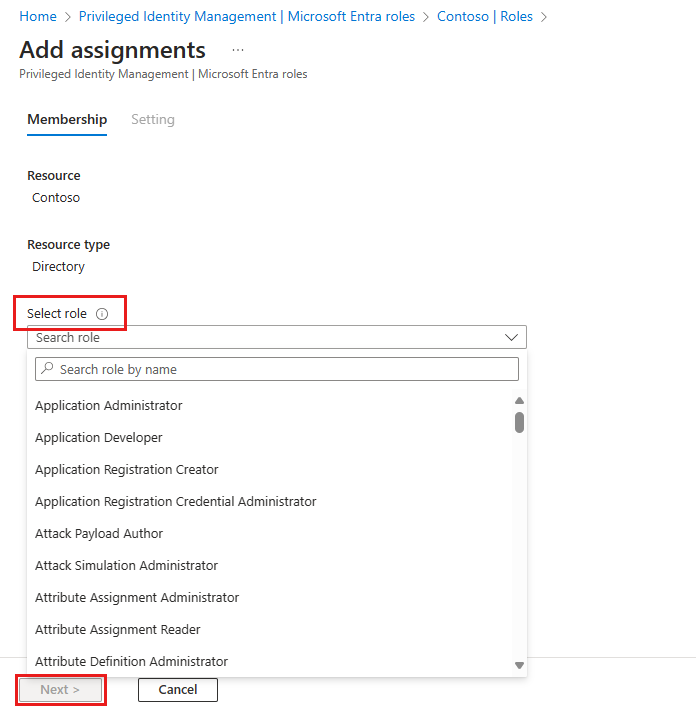This screenshot has width=696, height=722.
Task: Open the Setting tab
Action: [x=153, y=120]
